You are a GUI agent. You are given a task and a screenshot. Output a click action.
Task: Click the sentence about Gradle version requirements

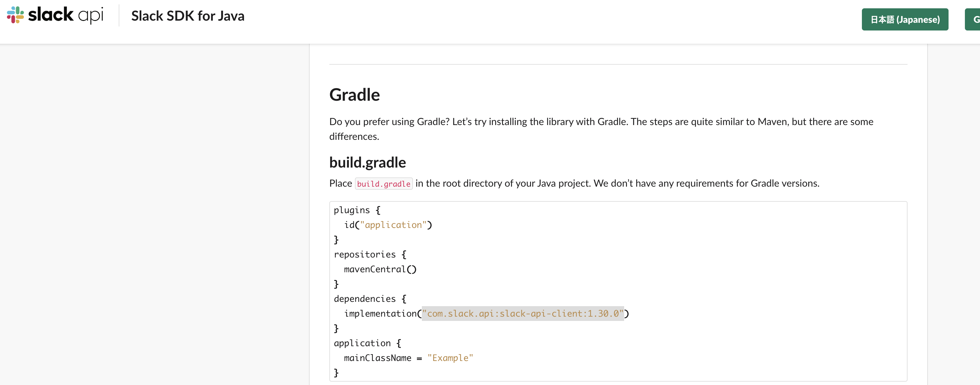click(x=706, y=184)
